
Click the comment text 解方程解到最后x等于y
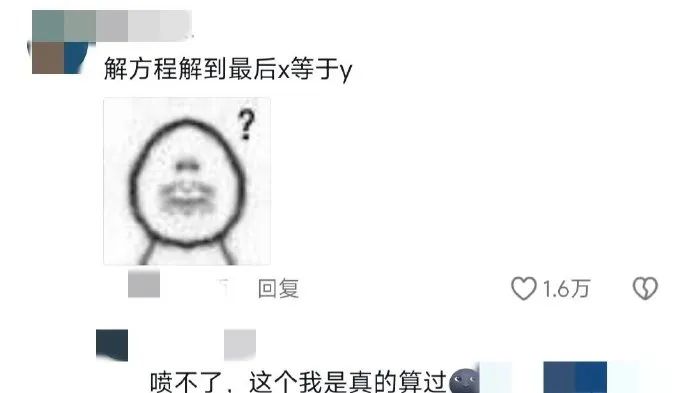coord(228,70)
